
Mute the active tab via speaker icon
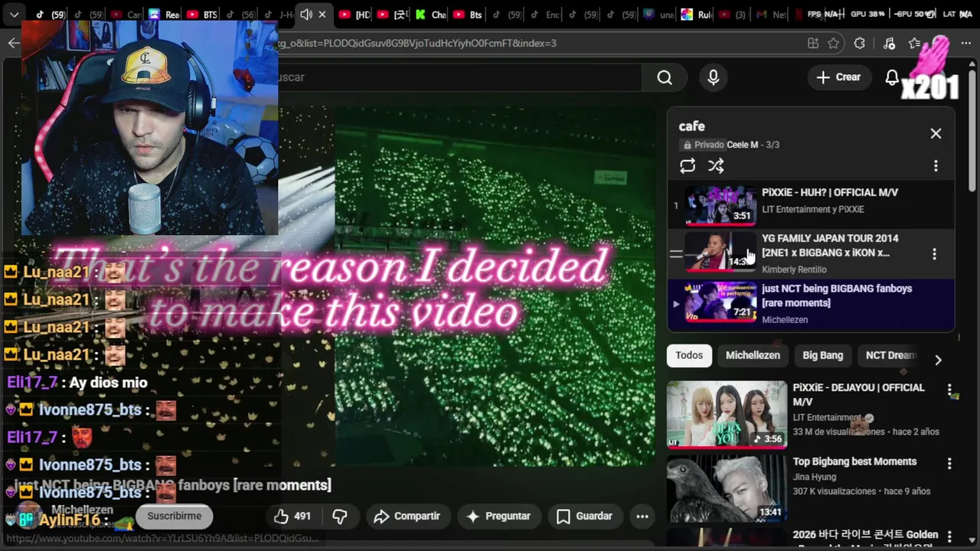point(306,15)
